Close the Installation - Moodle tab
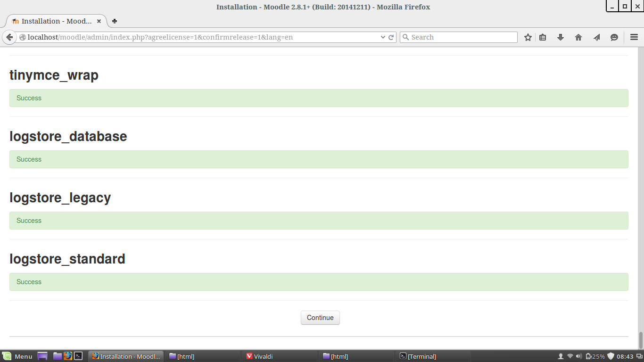This screenshot has height=362, width=644. point(99,21)
